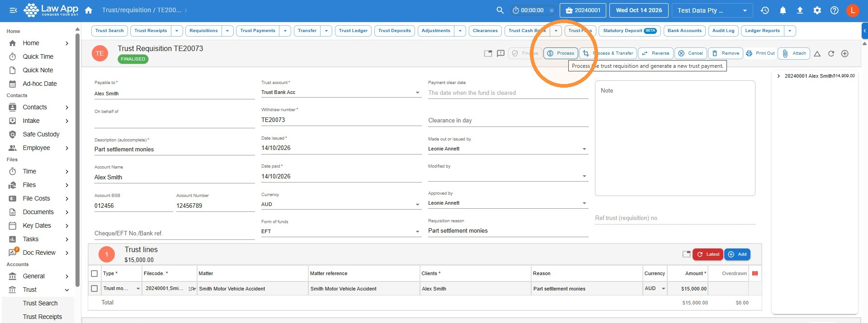Open the Trust account dropdown
868x323 pixels.
coord(341,92)
